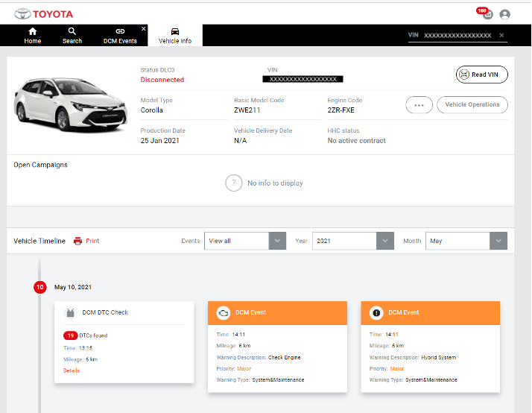Expand the Events dropdown arrow
The image size is (532, 413).
(x=277, y=241)
